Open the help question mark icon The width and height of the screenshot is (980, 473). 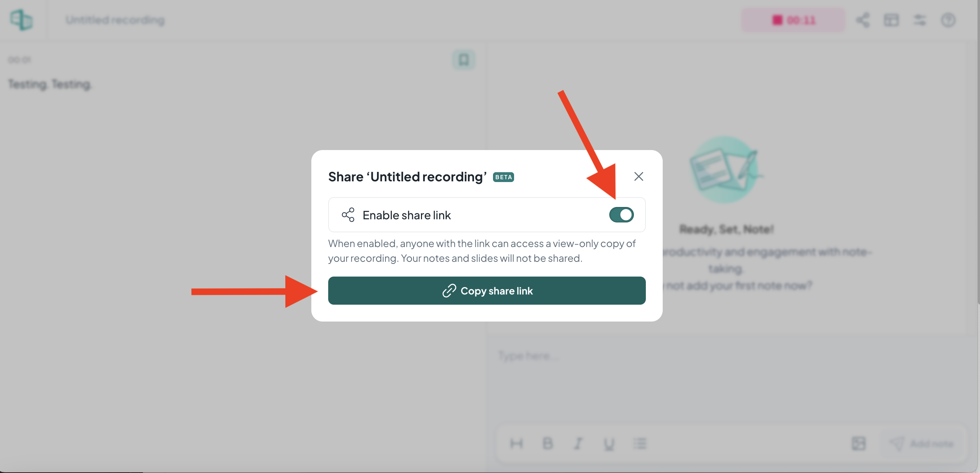coord(948,20)
